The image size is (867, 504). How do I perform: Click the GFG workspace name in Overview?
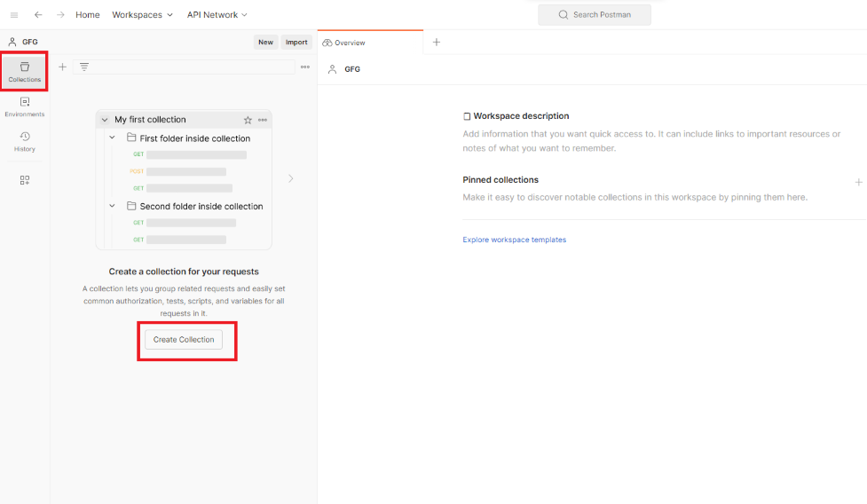click(352, 69)
